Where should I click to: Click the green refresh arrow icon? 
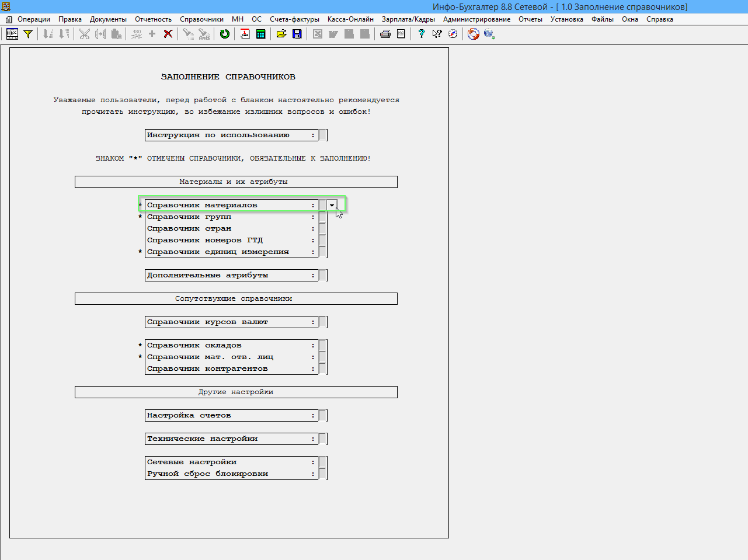tap(224, 34)
